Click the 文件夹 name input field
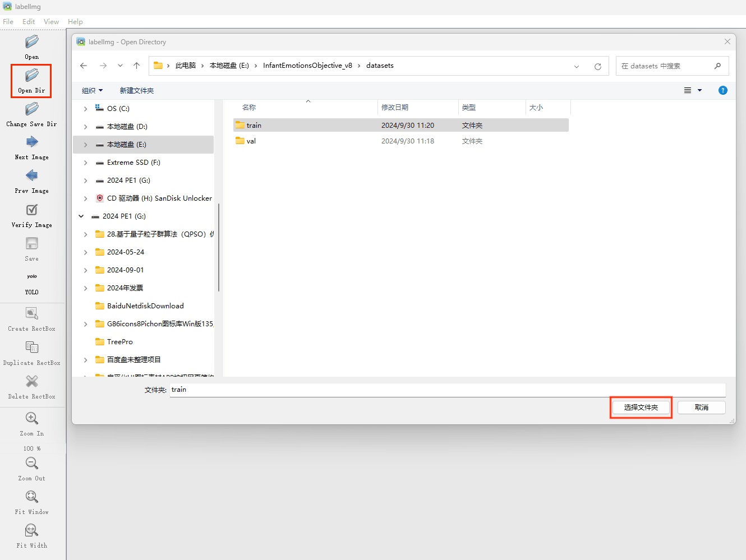This screenshot has width=746, height=560. pos(448,390)
